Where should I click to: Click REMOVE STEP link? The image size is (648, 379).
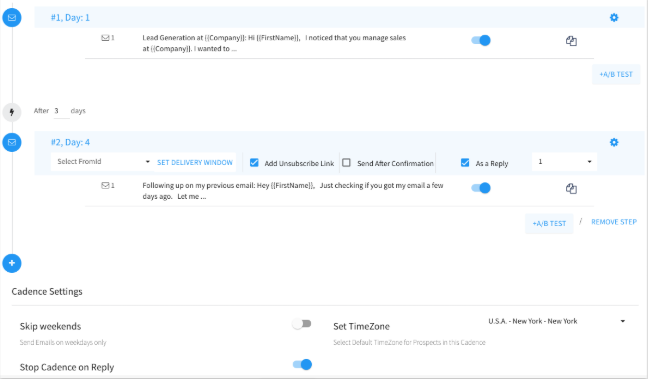point(614,222)
